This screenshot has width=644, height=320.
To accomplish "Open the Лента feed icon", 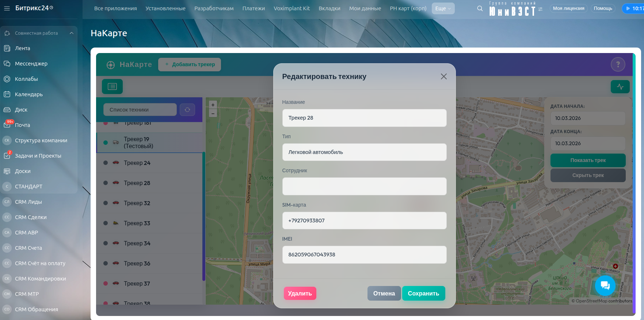I will [7, 48].
